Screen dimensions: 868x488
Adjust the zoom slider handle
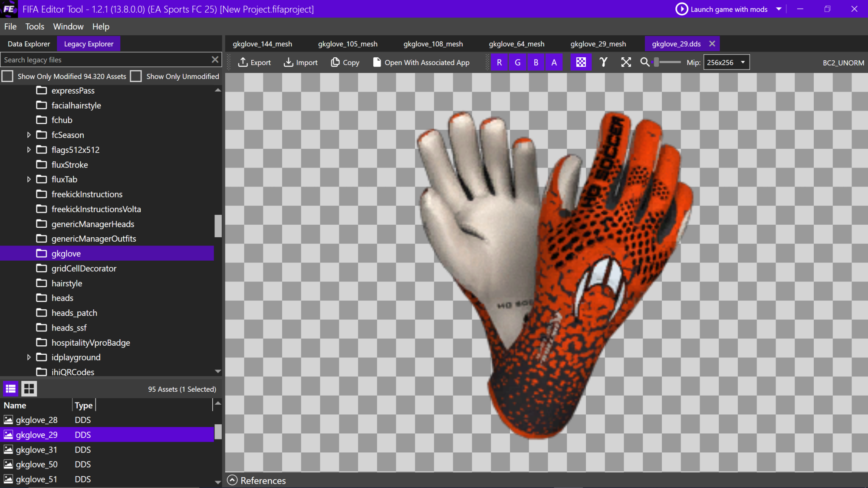point(657,62)
